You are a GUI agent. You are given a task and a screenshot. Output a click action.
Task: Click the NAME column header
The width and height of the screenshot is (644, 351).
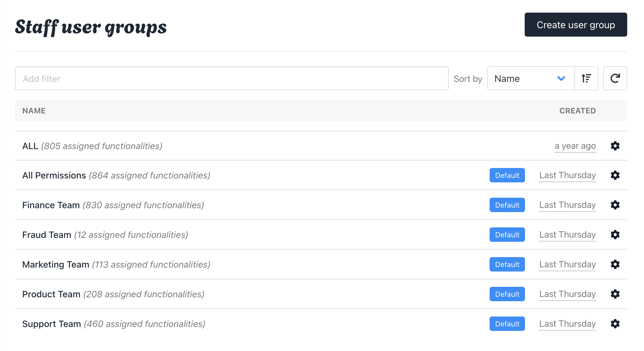pyautogui.click(x=34, y=111)
